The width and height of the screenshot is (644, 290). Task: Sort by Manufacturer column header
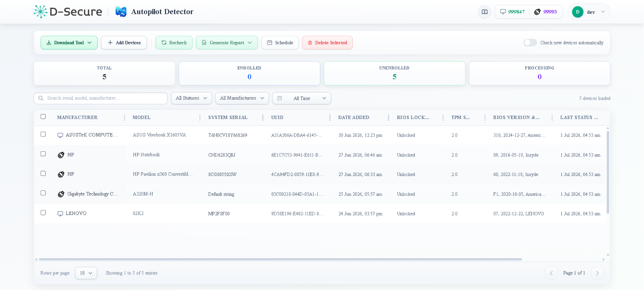click(x=78, y=117)
